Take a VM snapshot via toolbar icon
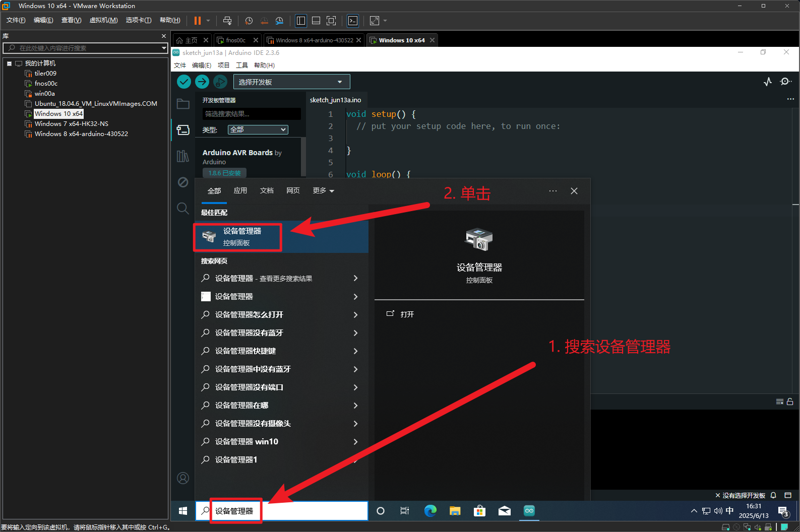Screen dimensions: 800x532 (249, 21)
